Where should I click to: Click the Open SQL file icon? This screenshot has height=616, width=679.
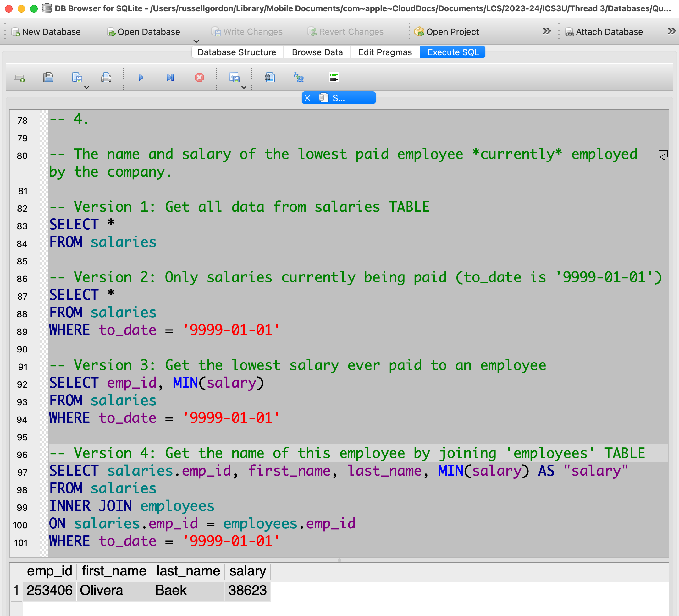48,78
